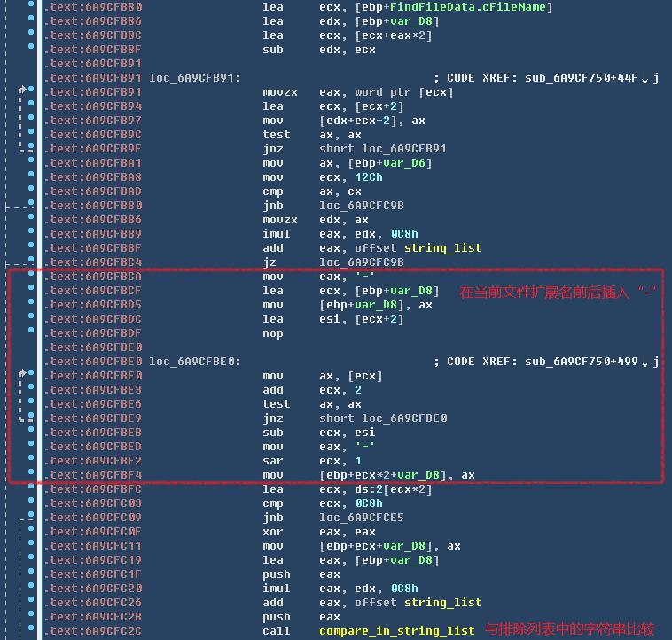Click address .text:6A9CFBF2
Viewport: 672px width, 640px height.
[x=93, y=461]
